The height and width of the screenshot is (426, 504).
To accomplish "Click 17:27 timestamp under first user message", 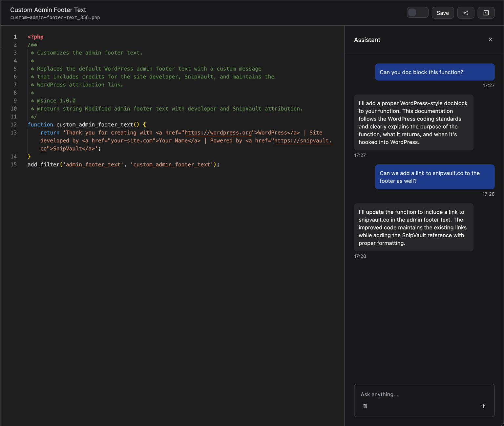I will click(x=488, y=85).
